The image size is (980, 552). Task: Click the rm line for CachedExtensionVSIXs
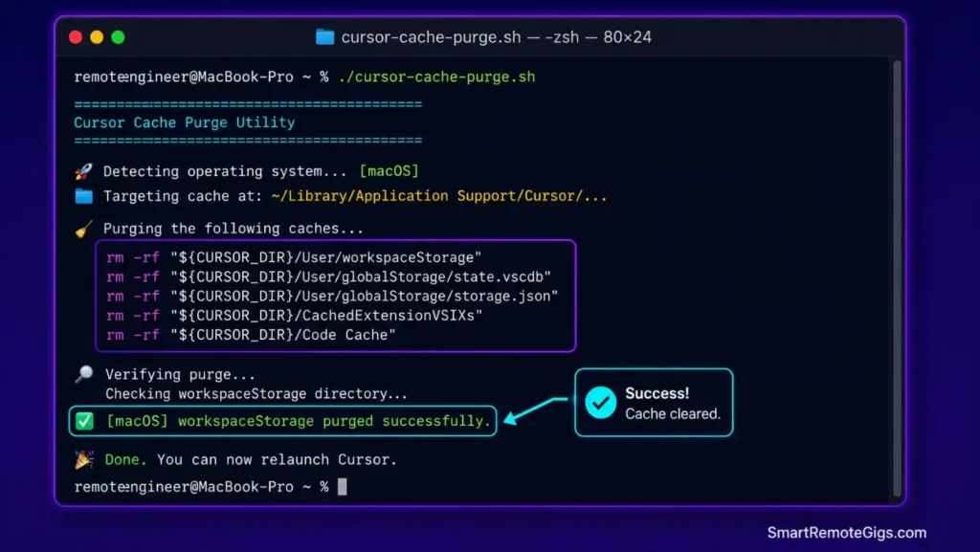click(295, 316)
